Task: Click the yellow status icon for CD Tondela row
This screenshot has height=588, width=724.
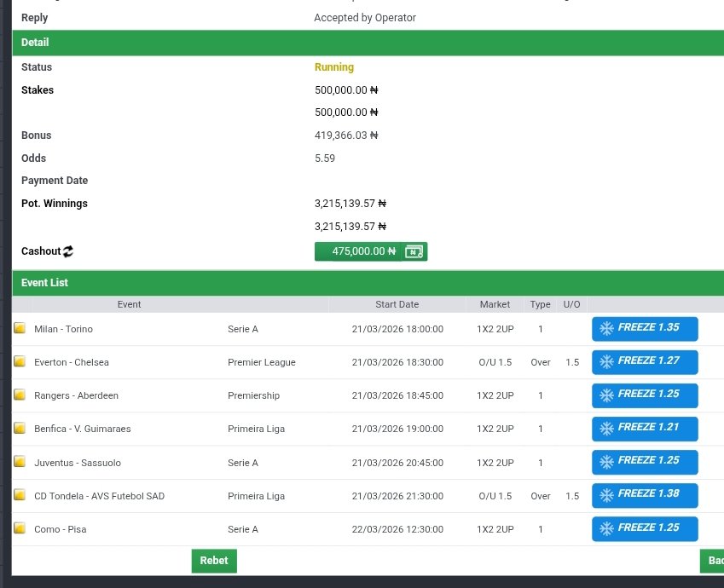Action: pyautogui.click(x=20, y=495)
